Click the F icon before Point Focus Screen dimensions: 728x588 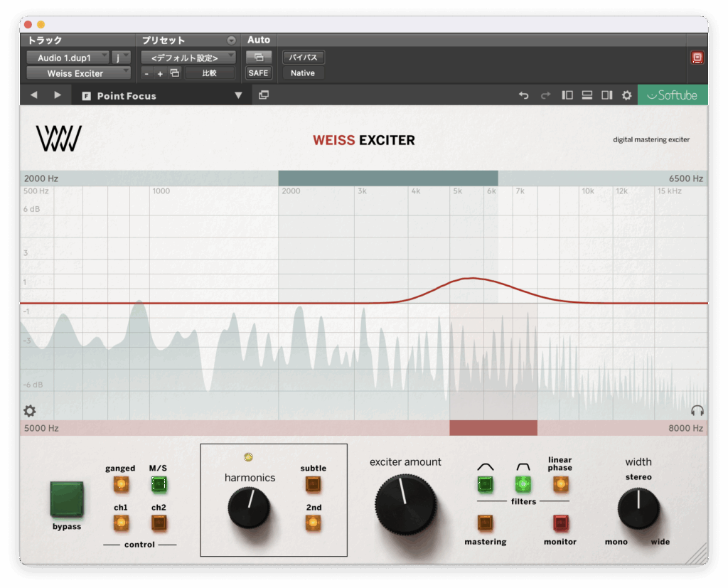(x=86, y=96)
